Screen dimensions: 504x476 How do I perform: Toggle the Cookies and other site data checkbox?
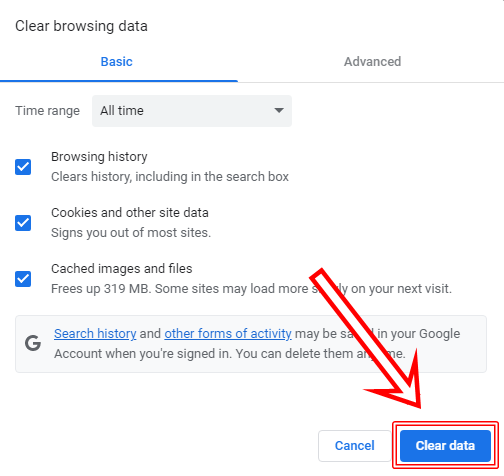23,223
